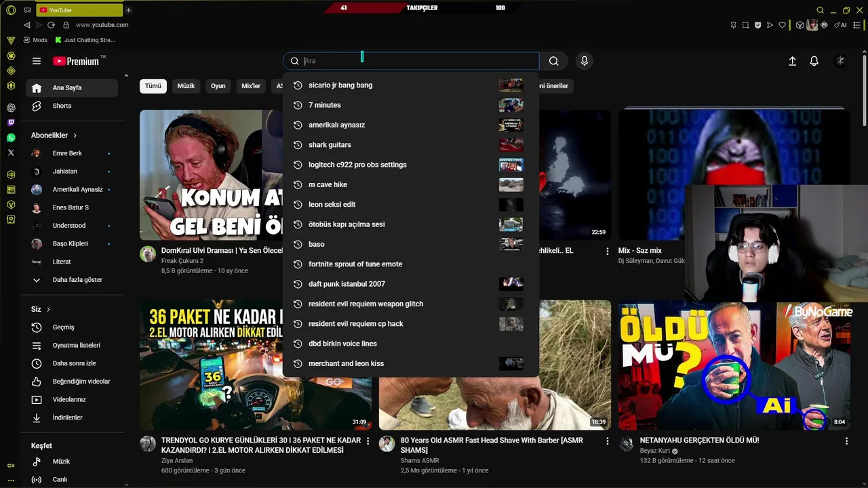
Task: Open the Mods bookmark
Action: point(36,40)
